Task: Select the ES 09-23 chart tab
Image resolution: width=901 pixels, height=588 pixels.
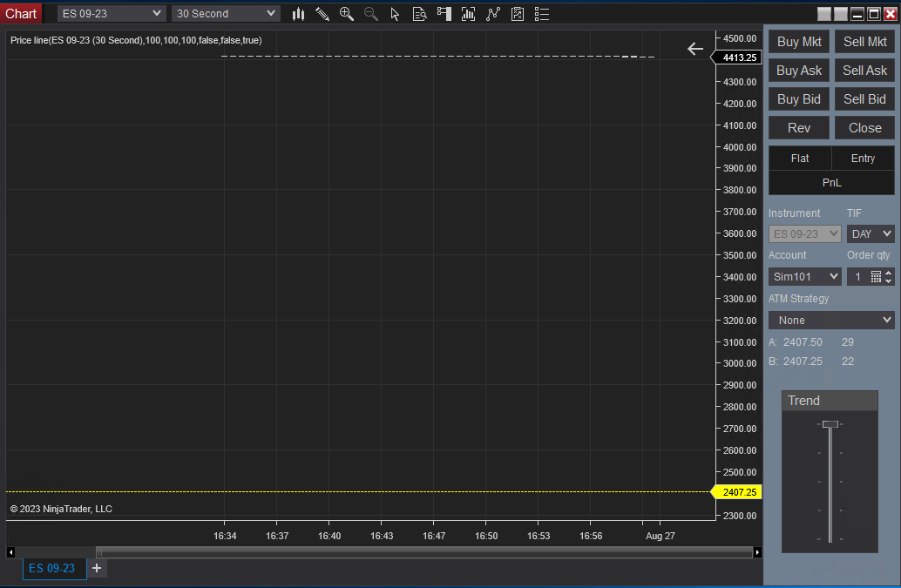Action: pos(52,569)
